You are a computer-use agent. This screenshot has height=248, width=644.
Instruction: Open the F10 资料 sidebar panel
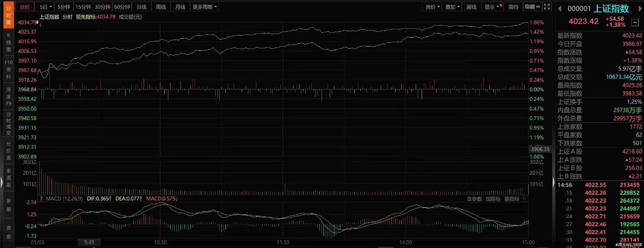coord(8,69)
